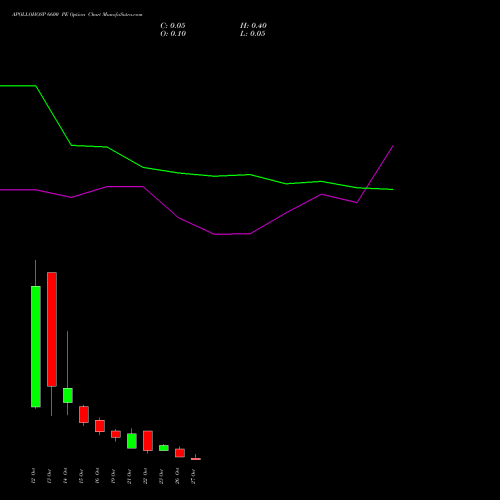500x500 pixels.
Task: Click the APOLLOHOSP 6600 PE chart title
Action: pyautogui.click(x=77, y=15)
